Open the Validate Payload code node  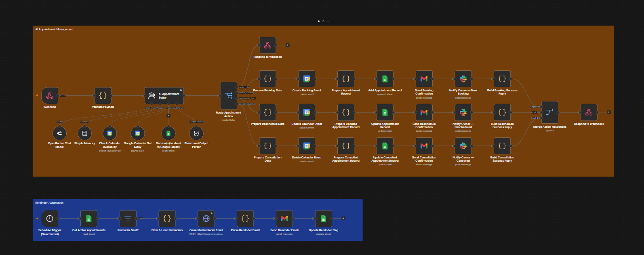[x=103, y=96]
